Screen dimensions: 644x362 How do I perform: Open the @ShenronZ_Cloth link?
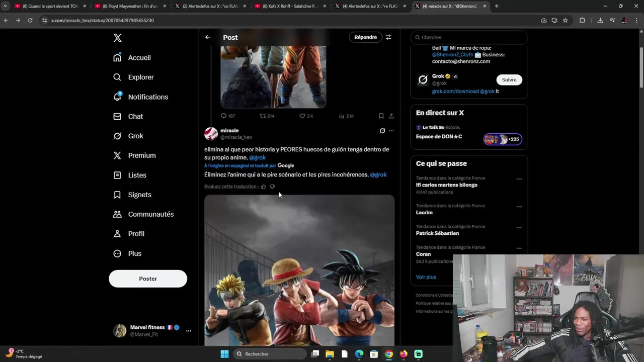coord(452,55)
